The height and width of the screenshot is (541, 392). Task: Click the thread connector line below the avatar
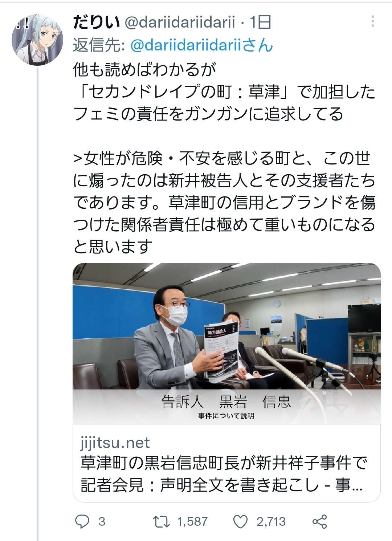[37, 305]
